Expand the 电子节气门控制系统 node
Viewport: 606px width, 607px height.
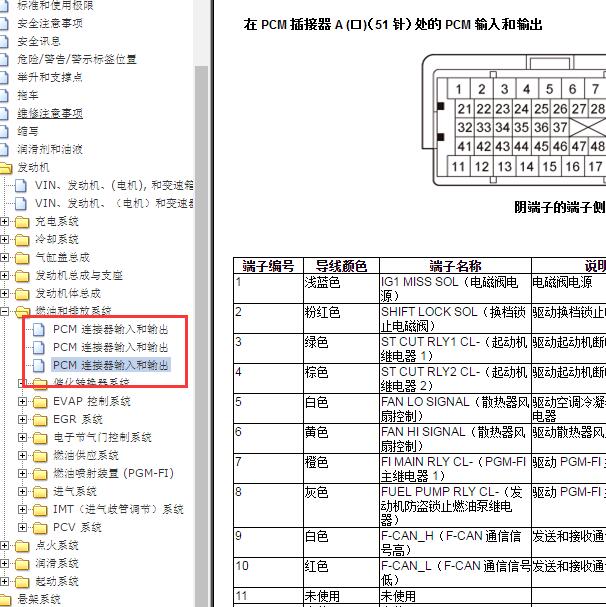click(x=22, y=437)
